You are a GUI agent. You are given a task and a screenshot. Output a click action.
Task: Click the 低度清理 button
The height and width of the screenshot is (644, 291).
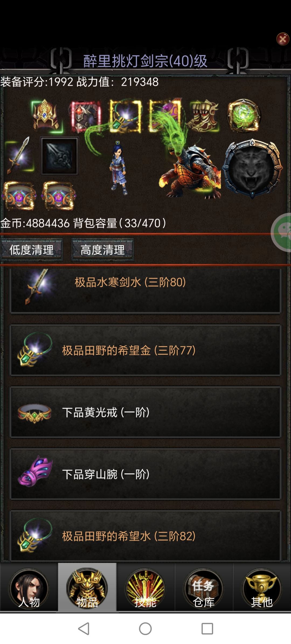32,250
